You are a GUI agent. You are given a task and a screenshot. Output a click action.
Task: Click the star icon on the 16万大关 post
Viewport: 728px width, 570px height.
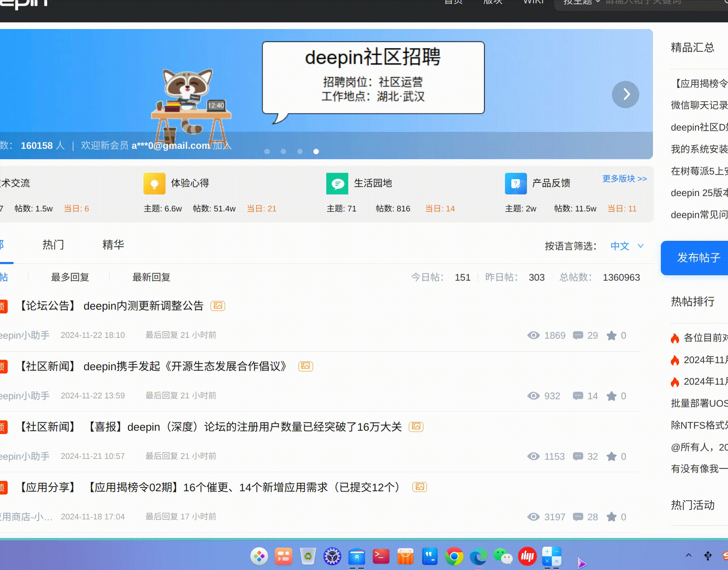tap(612, 456)
